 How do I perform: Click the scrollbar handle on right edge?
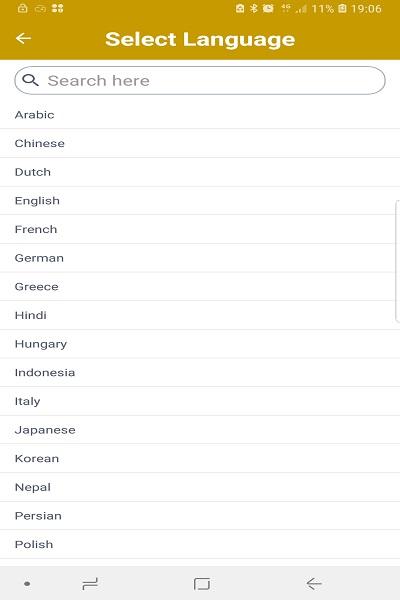(397, 261)
